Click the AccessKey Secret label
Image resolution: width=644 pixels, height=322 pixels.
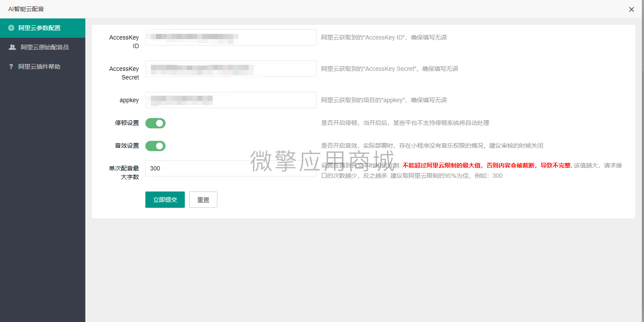(x=124, y=73)
